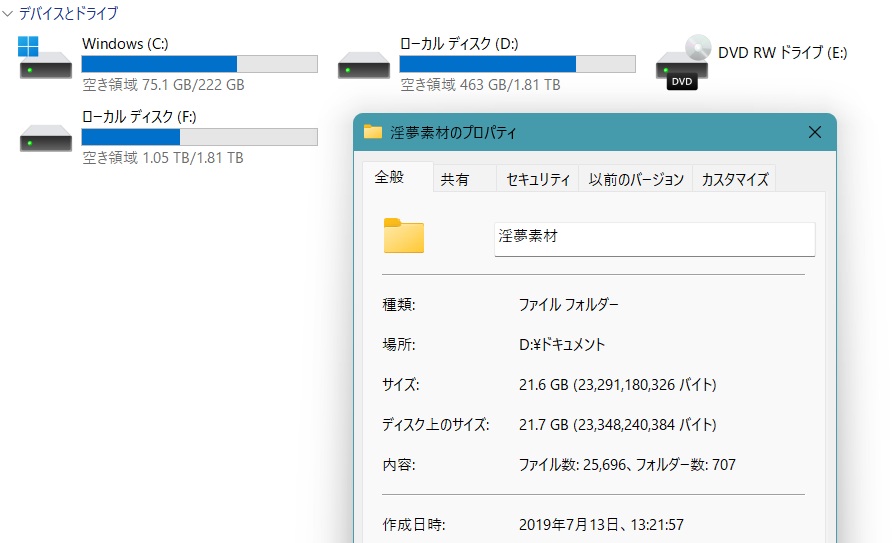The height and width of the screenshot is (543, 896).
Task: Click the D: drive storage usage bar
Action: [x=517, y=64]
